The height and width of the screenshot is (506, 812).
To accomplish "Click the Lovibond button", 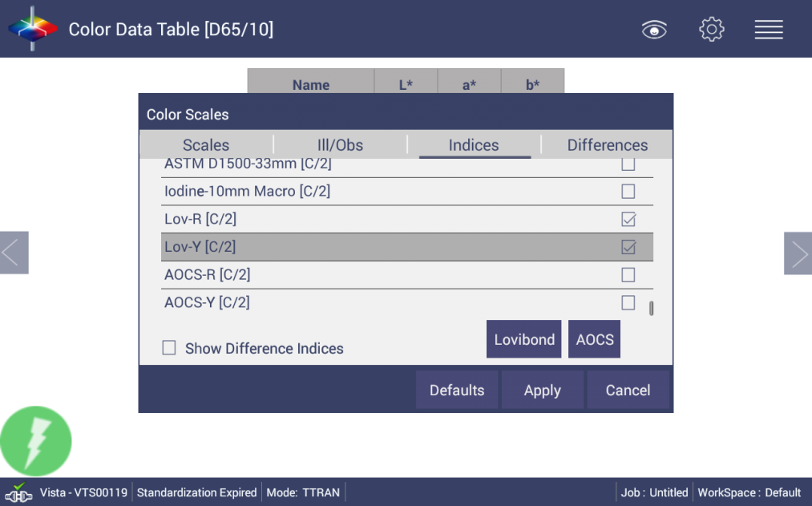I will (x=523, y=339).
